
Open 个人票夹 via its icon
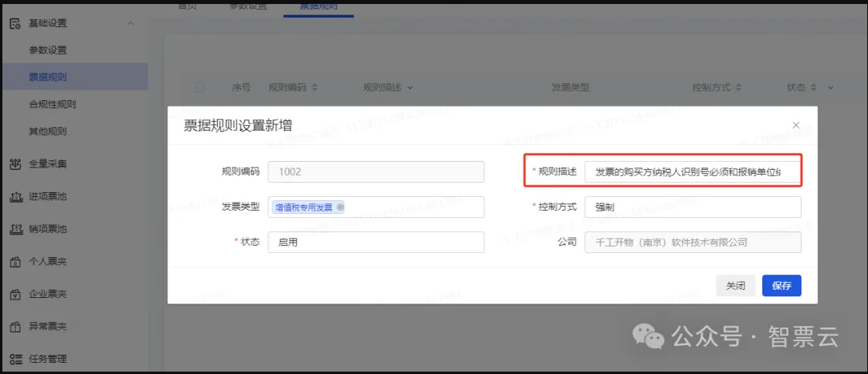[x=14, y=262]
